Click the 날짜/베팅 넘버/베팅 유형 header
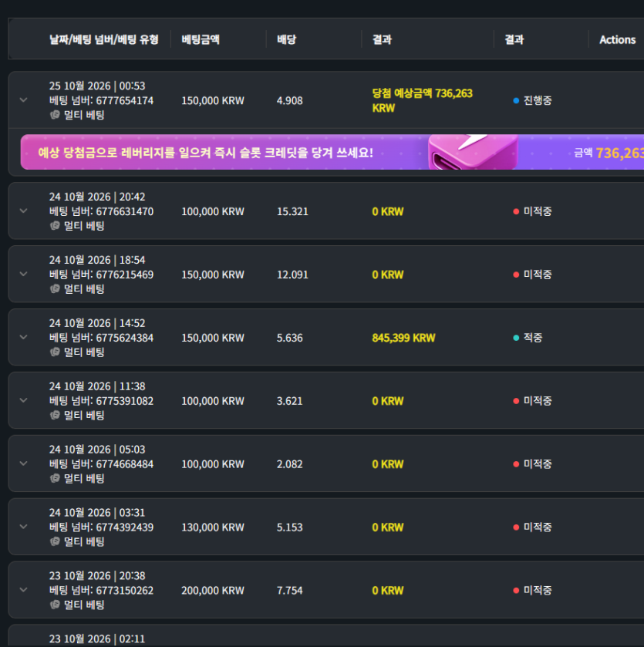Viewport: 644px width, 647px height. click(104, 39)
